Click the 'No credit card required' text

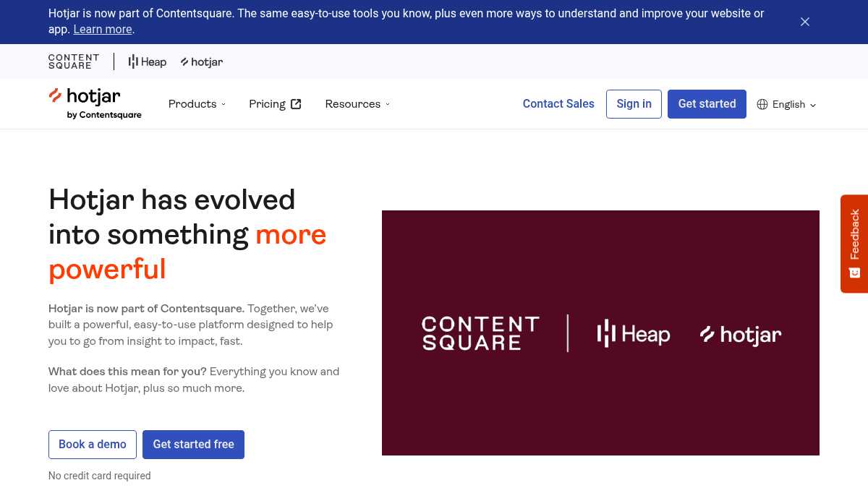[100, 476]
